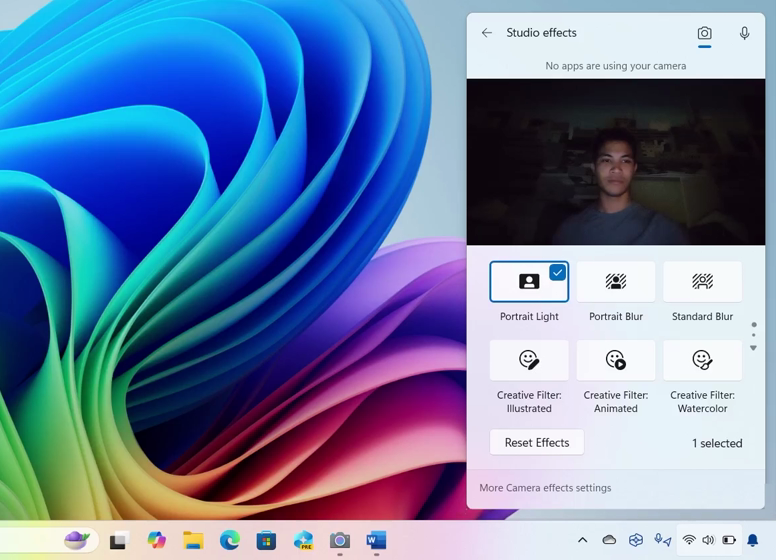Click the battery status icon

click(728, 540)
